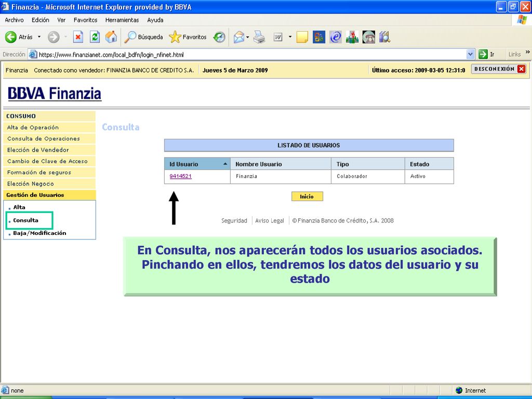The height and width of the screenshot is (399, 532).
Task: Click the BBVA Finanzia logo
Action: (54, 94)
